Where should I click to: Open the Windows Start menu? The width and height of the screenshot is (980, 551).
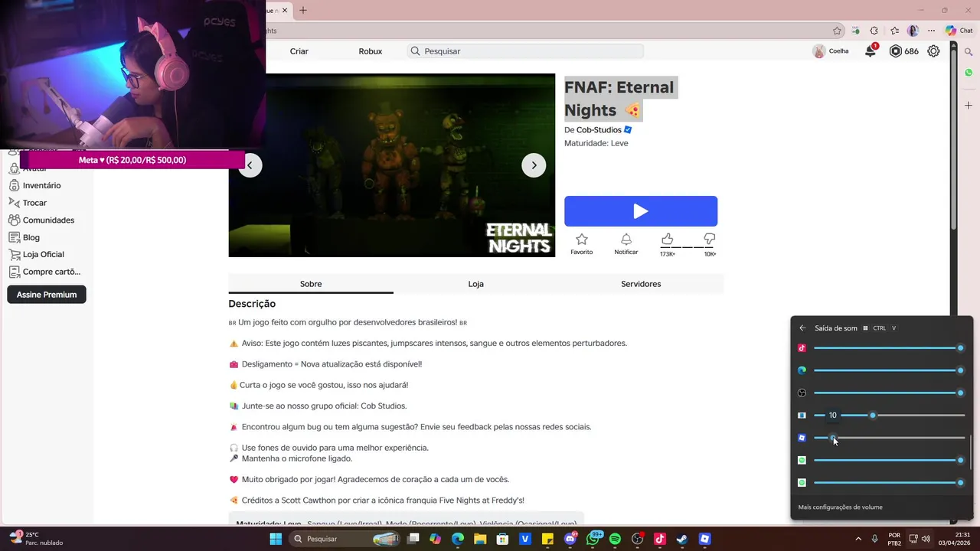coord(276,539)
